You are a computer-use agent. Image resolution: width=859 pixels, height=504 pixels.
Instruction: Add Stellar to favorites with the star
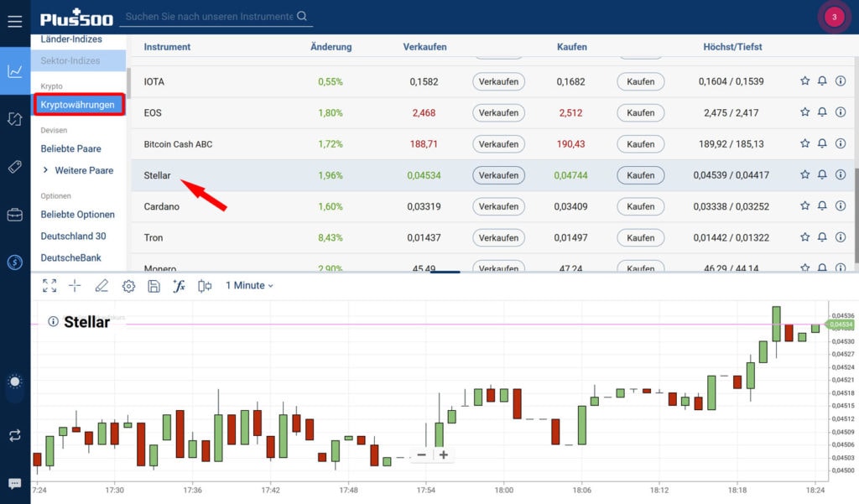click(804, 174)
